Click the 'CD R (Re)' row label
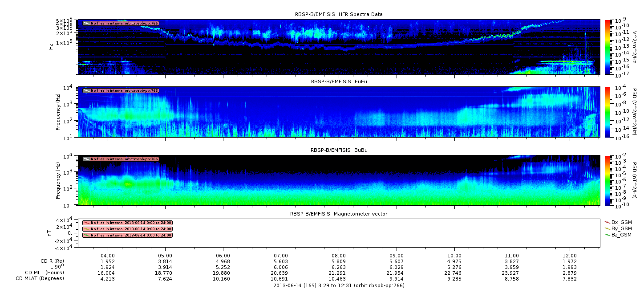The image size is (644, 293). point(51,261)
